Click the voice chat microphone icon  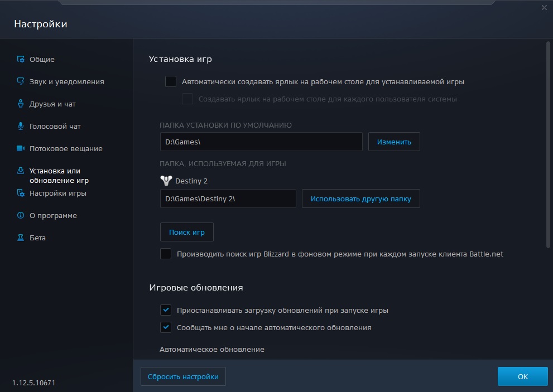pyautogui.click(x=21, y=126)
